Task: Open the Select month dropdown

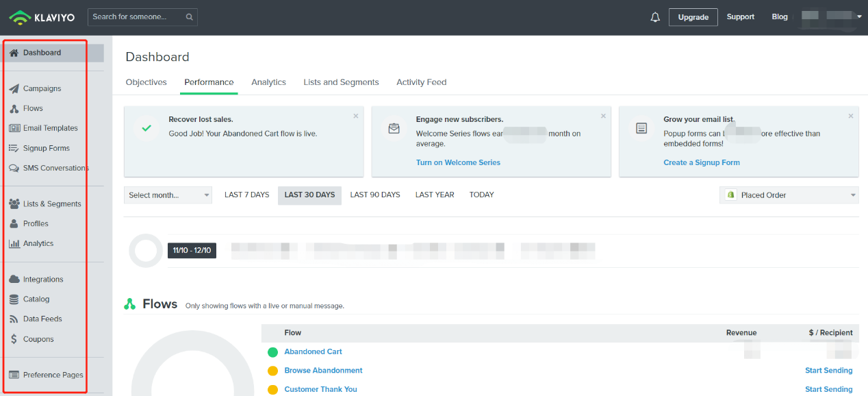Action: tap(168, 195)
